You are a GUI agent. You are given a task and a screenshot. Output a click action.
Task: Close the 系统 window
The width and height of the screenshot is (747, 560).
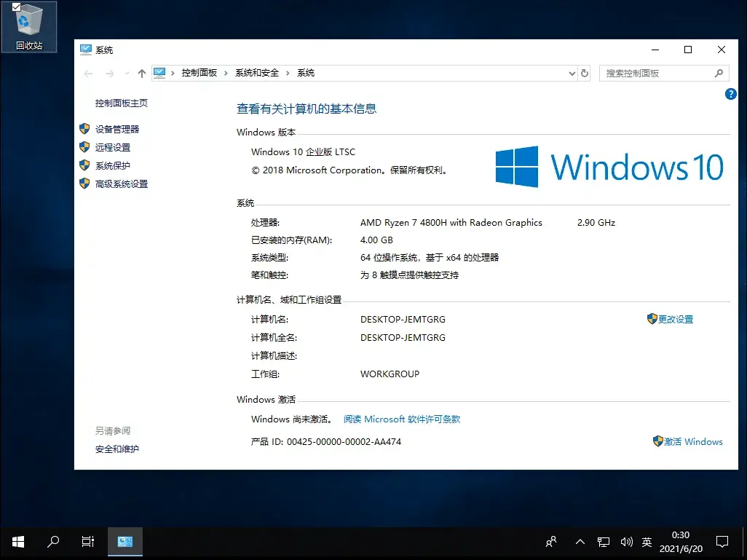pos(722,50)
